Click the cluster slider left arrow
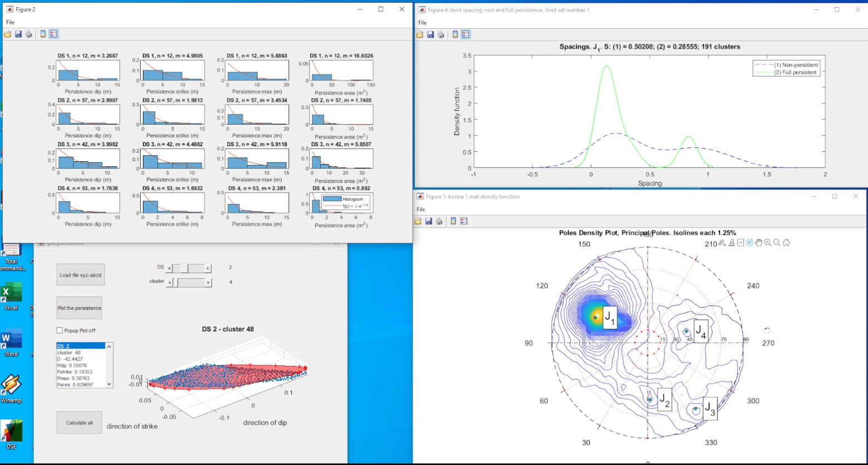 (x=170, y=283)
